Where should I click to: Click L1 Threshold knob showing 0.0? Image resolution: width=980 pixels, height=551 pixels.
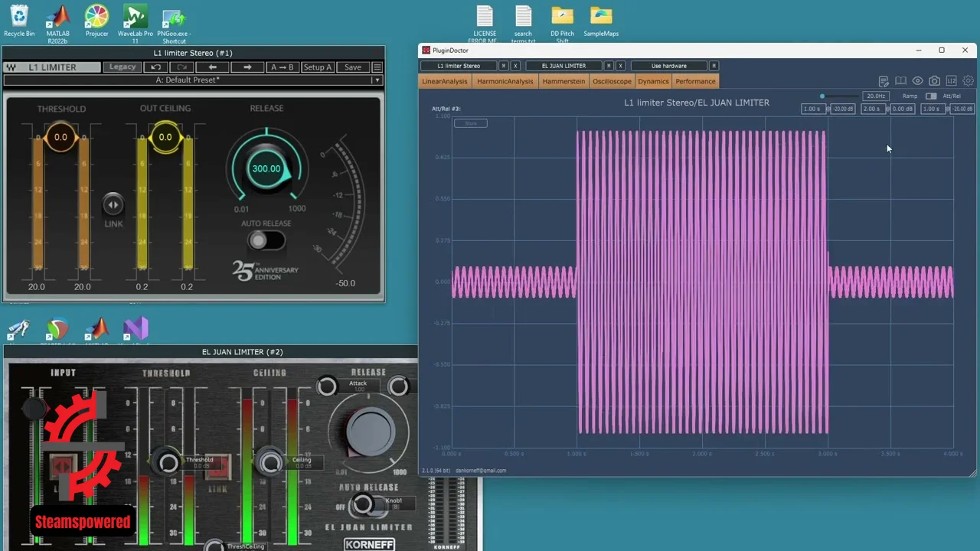pos(60,138)
